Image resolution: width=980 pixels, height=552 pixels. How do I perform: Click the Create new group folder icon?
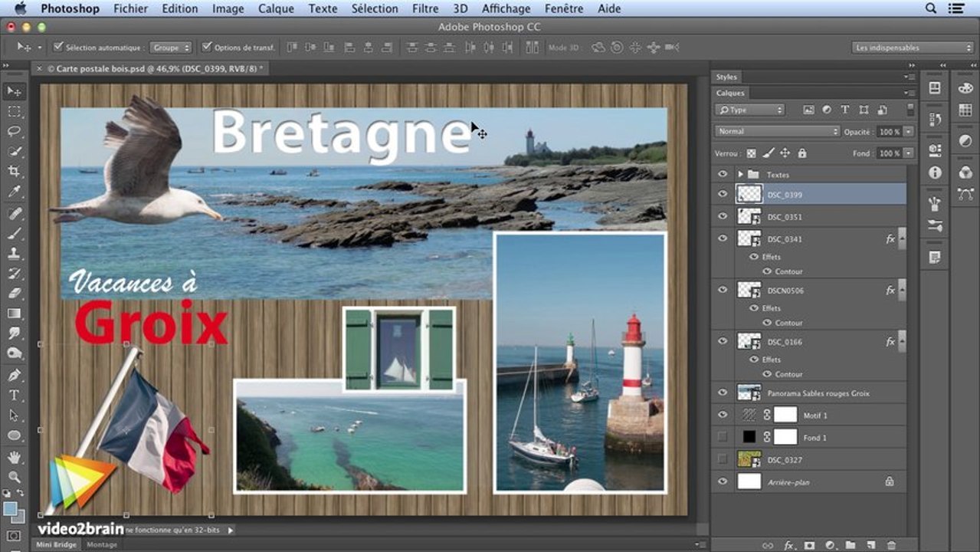pyautogui.click(x=850, y=545)
